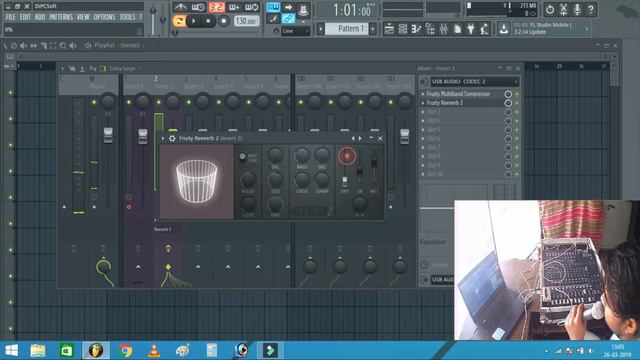Click Fruity Reeverb 2 gear settings icon
Viewport: 640px width, 360px height.
click(172, 139)
